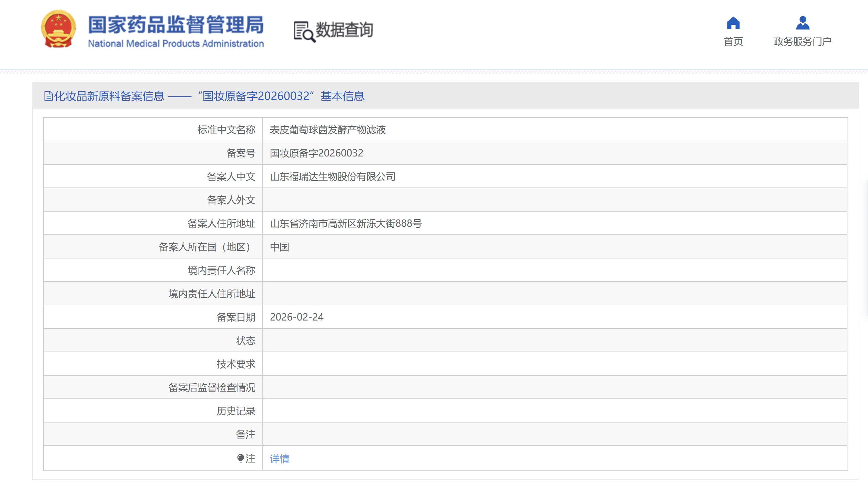
Task: Click the 中国 country value cell
Action: (279, 247)
